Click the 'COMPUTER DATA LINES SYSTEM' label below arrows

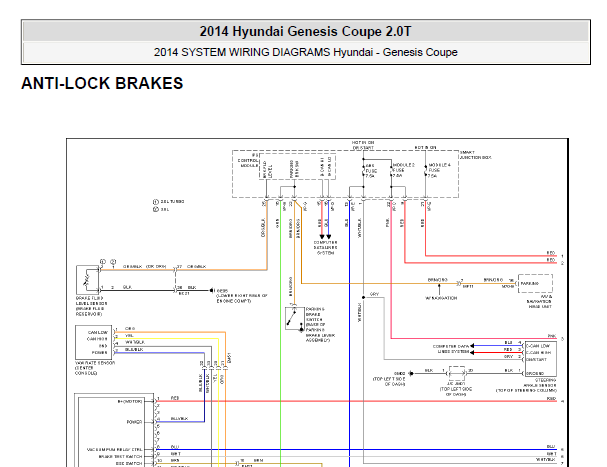[x=325, y=248]
